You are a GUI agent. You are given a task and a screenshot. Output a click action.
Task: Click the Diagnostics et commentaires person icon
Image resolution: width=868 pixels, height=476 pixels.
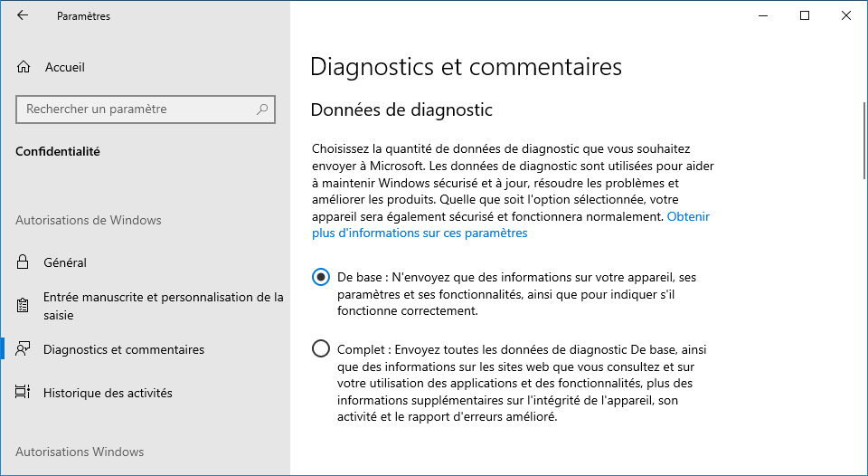pos(23,349)
